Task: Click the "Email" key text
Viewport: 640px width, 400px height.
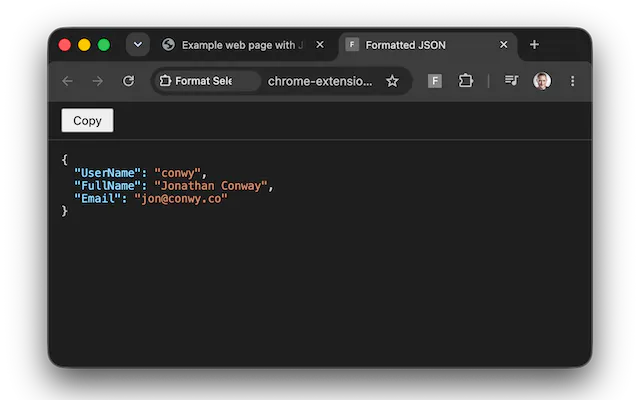Action: (x=98, y=199)
